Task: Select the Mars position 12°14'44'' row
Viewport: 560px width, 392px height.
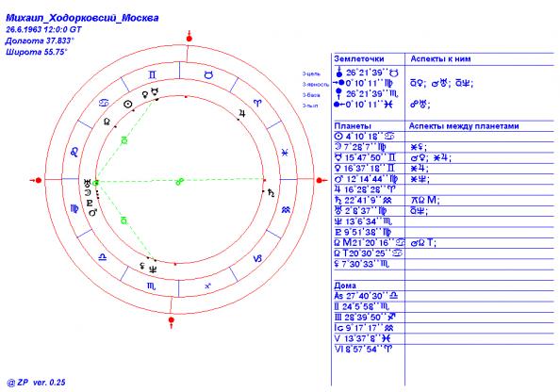Action: [x=366, y=179]
